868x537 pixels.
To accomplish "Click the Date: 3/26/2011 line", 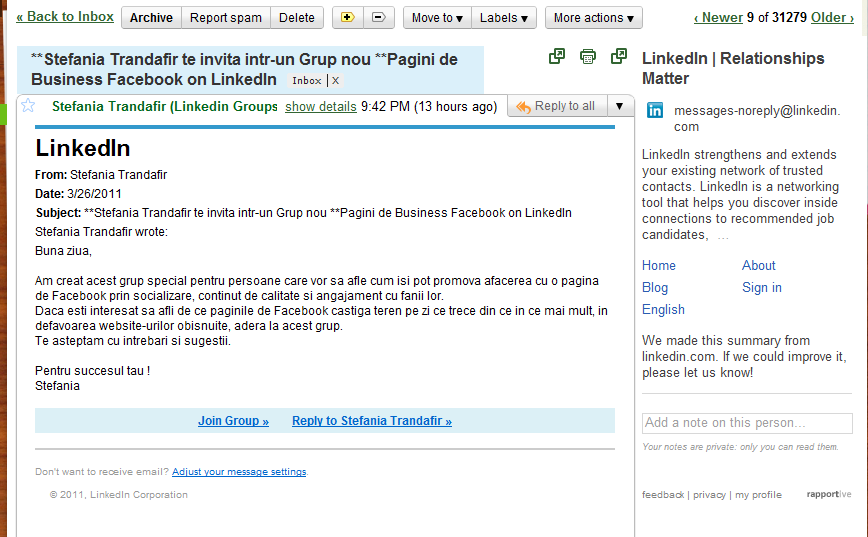I will [x=78, y=194].
